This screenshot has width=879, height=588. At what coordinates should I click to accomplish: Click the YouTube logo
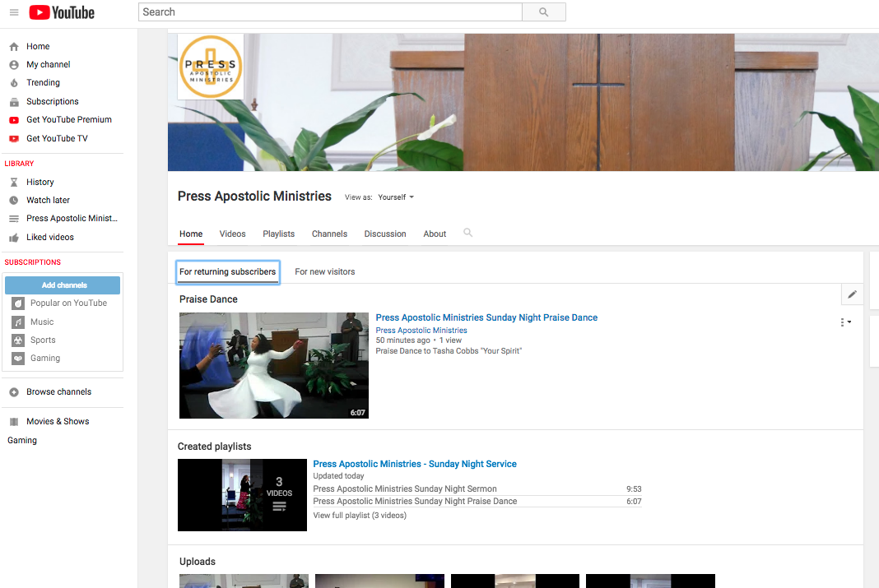[x=62, y=12]
